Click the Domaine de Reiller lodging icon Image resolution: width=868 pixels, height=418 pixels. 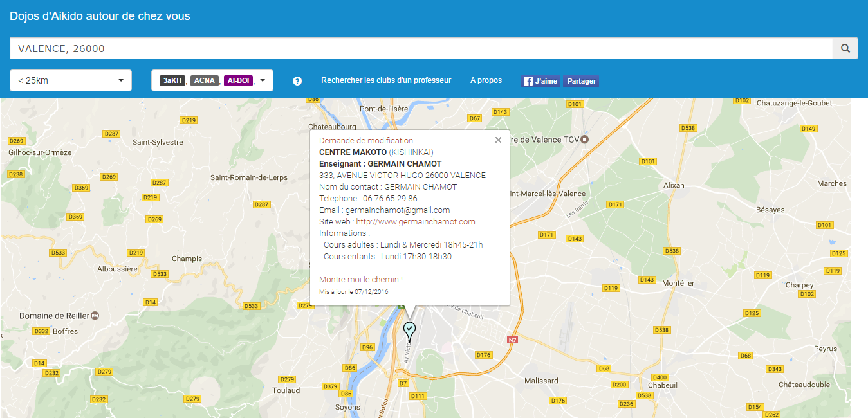95,316
